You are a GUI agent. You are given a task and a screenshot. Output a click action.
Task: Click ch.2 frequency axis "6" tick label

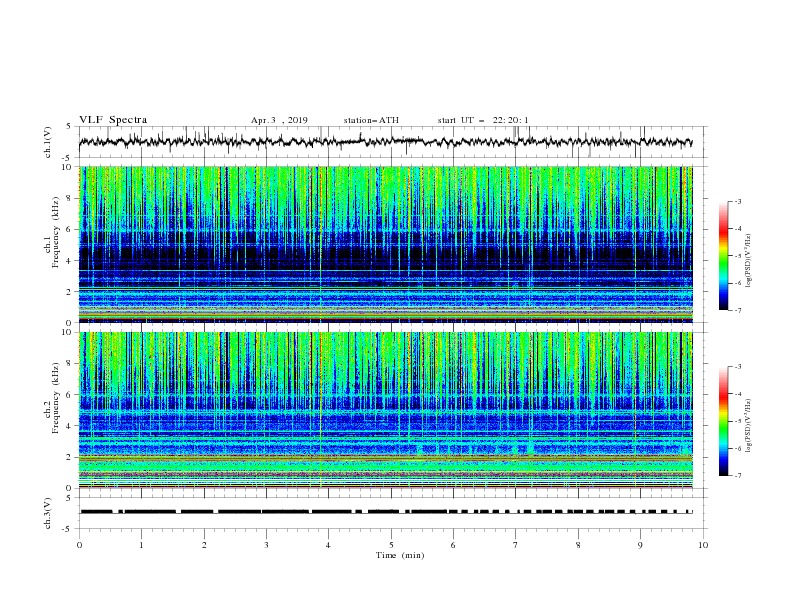pyautogui.click(x=70, y=395)
